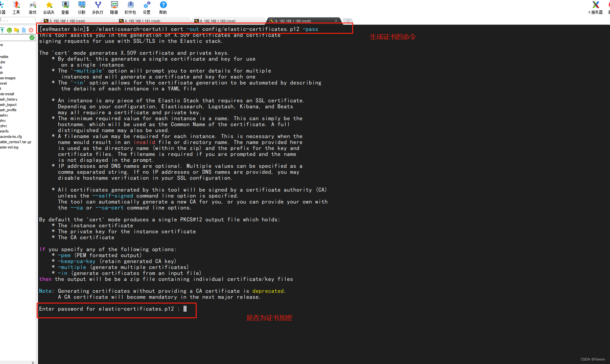Select master-init.log in the file list

point(9,147)
